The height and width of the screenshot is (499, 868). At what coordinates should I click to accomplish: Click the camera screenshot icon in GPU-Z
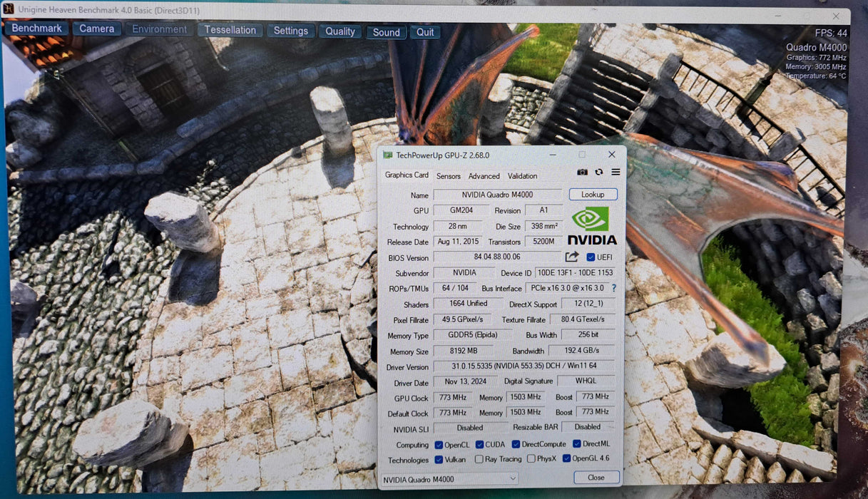[582, 172]
